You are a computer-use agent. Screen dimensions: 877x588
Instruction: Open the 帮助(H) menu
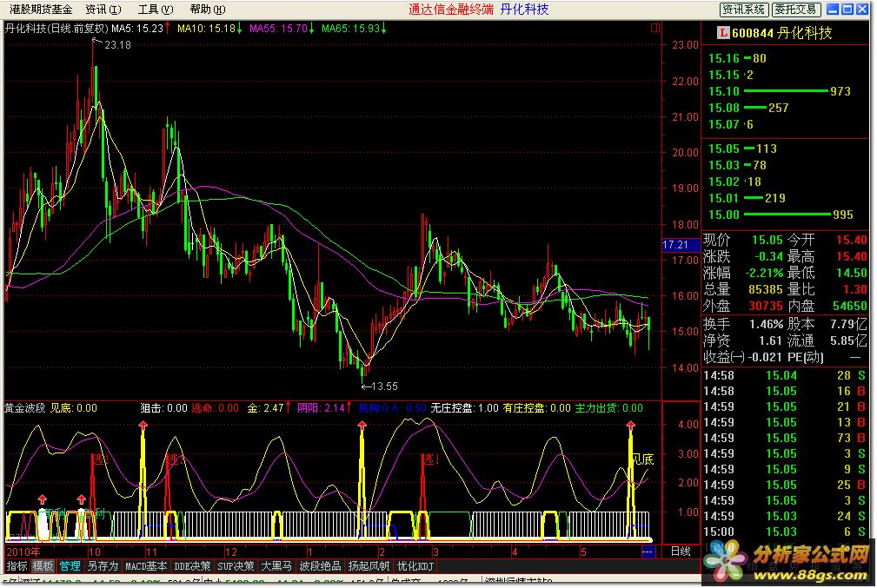click(x=208, y=10)
